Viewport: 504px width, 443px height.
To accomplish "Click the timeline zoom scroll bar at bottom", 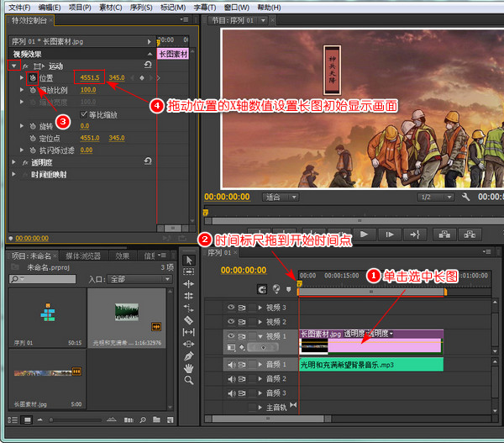I will tap(268, 419).
